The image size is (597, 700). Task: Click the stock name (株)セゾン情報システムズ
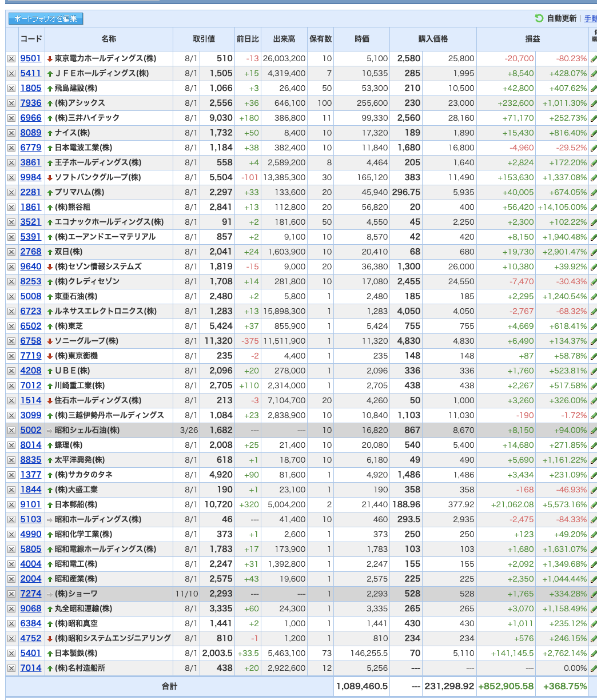tap(98, 267)
